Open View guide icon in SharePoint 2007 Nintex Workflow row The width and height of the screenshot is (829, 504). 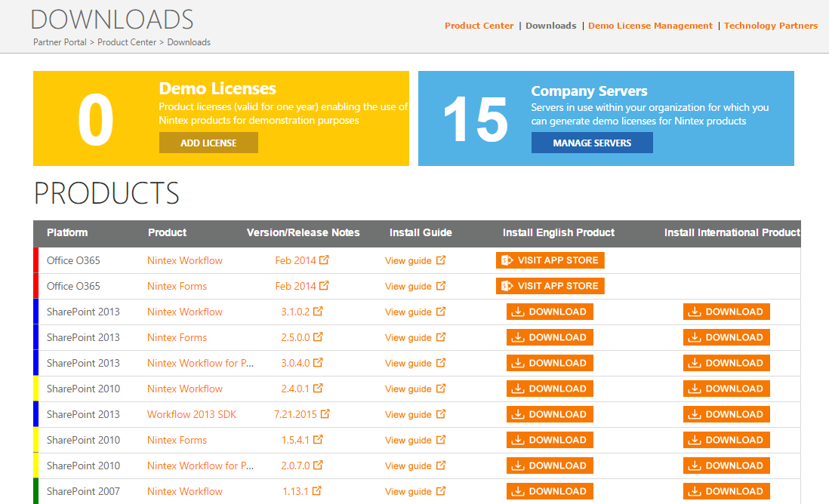point(441,490)
